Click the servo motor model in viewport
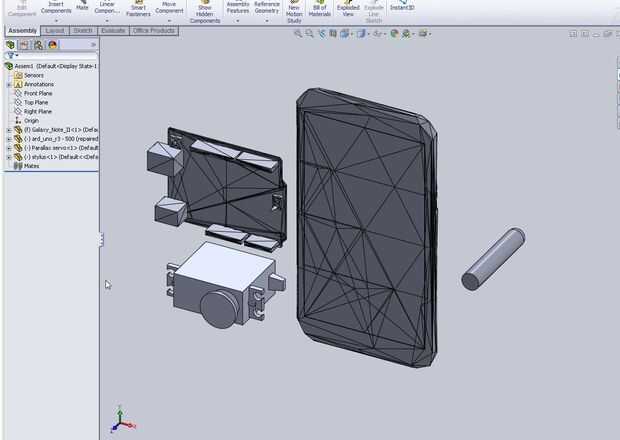 click(226, 285)
